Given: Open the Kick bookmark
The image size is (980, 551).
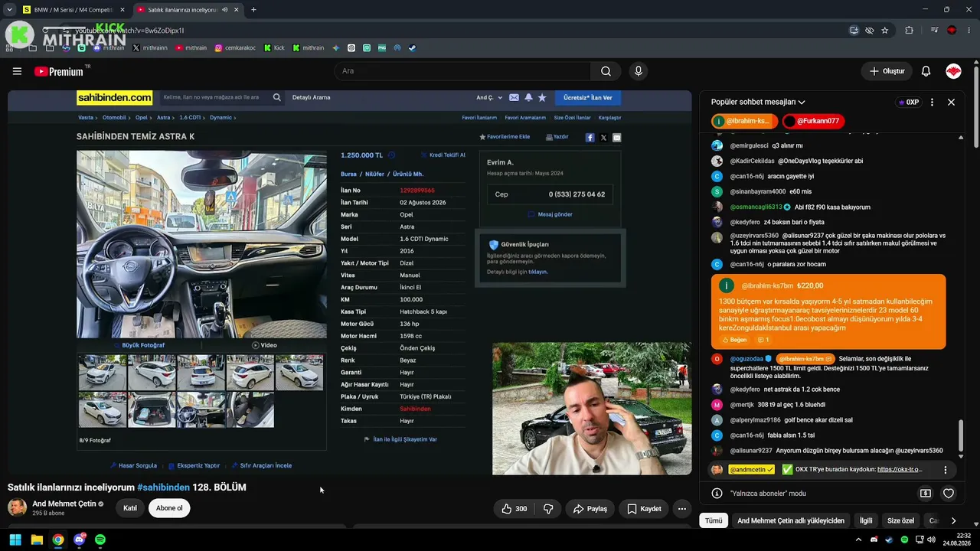Looking at the screenshot, I should pos(274,47).
